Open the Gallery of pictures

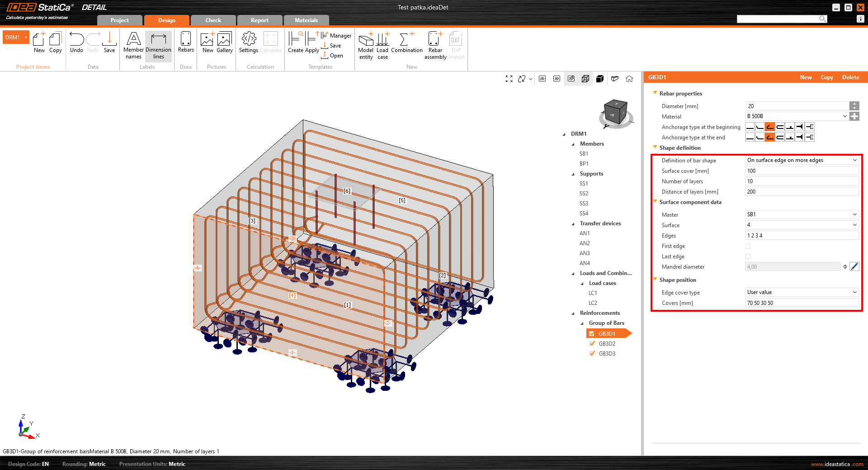224,43
